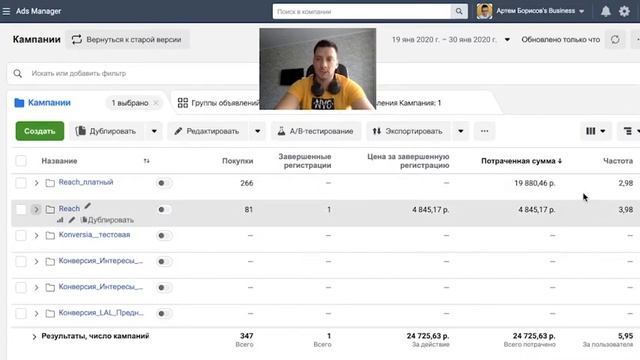This screenshot has height=360, width=640.
Task: Toggle the Konversia__тестовая campaign switch
Action: [x=164, y=236]
